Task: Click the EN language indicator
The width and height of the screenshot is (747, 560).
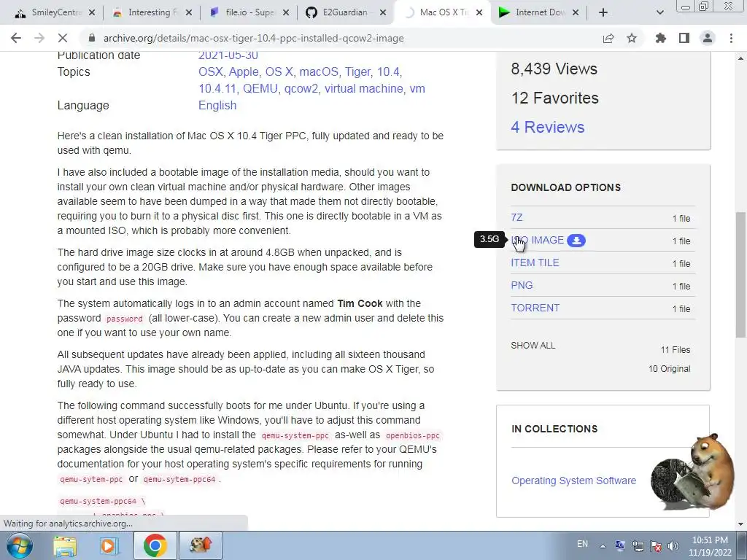Action: point(582,544)
